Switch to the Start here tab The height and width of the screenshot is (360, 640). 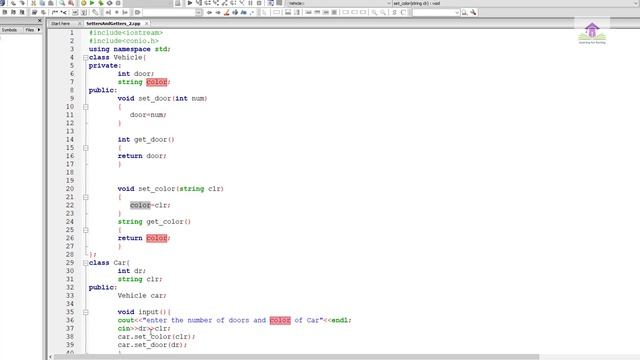[60, 24]
